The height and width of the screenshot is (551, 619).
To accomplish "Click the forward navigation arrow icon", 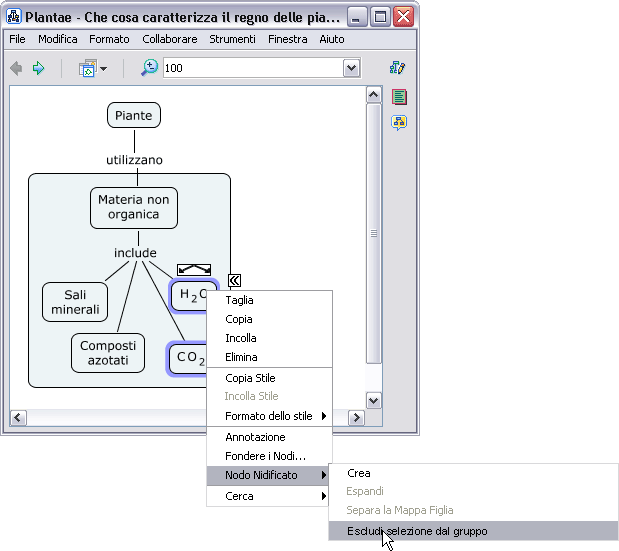I will (x=39, y=68).
